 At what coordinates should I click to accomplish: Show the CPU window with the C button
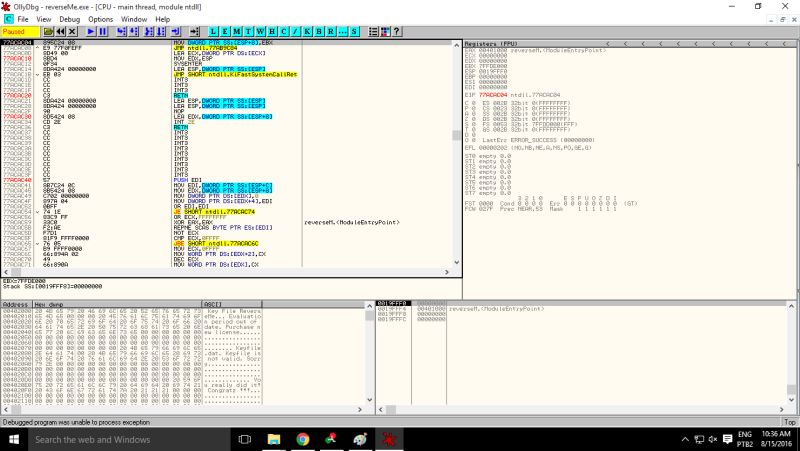coord(284,32)
